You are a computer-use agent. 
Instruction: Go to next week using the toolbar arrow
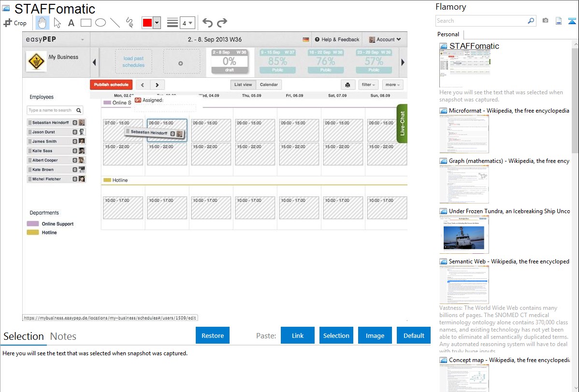157,85
